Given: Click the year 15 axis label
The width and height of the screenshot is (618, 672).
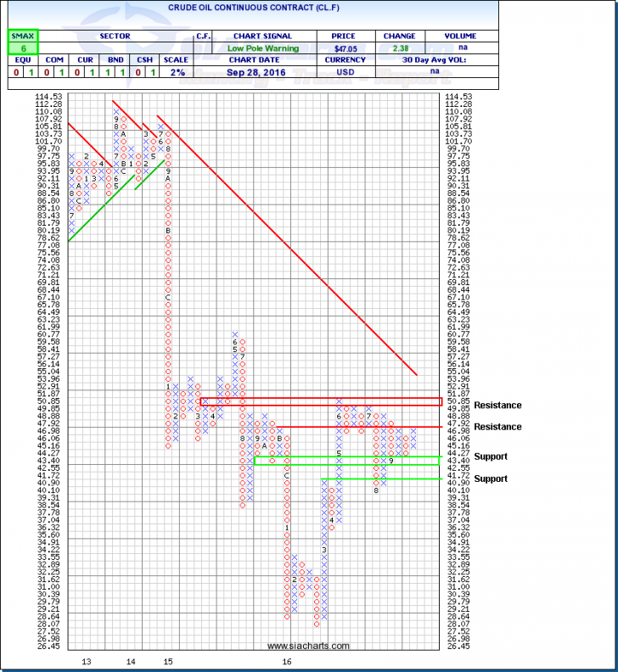Looking at the screenshot, I should point(168,660).
